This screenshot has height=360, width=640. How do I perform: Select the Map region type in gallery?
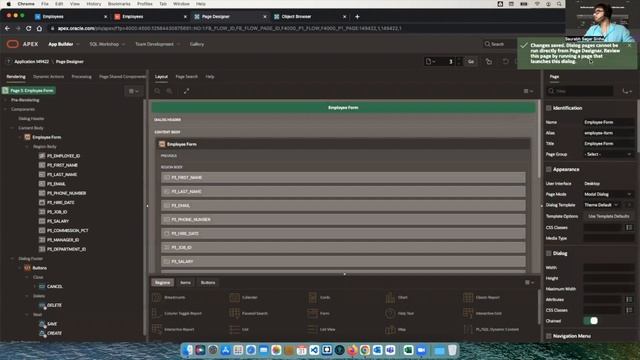tap(396, 329)
